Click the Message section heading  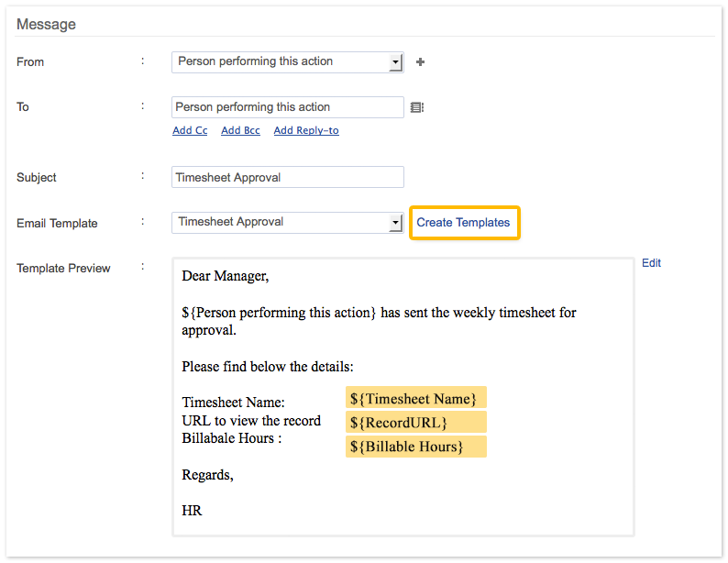pos(46,24)
